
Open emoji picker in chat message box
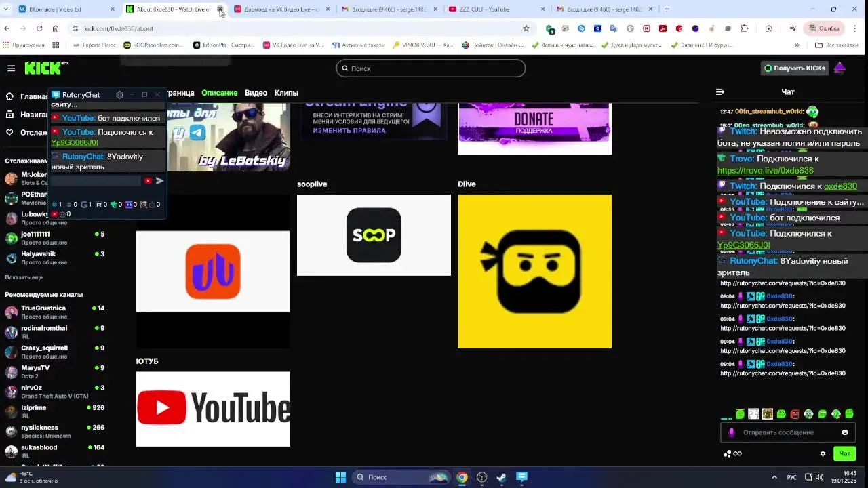pos(844,432)
